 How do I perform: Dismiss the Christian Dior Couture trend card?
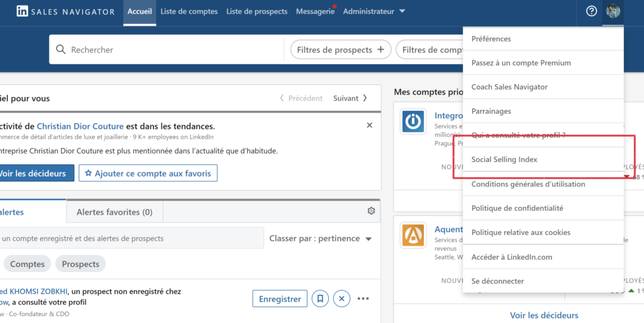pyautogui.click(x=370, y=125)
